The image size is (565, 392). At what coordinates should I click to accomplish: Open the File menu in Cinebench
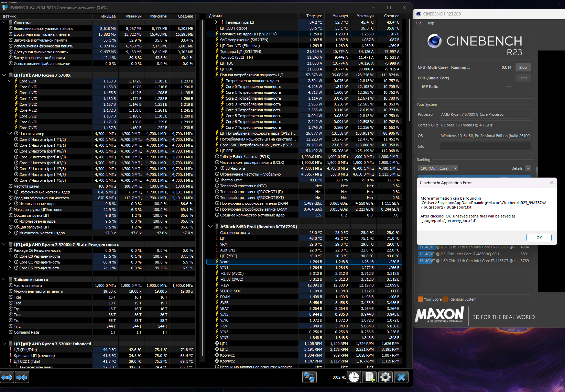click(419, 23)
